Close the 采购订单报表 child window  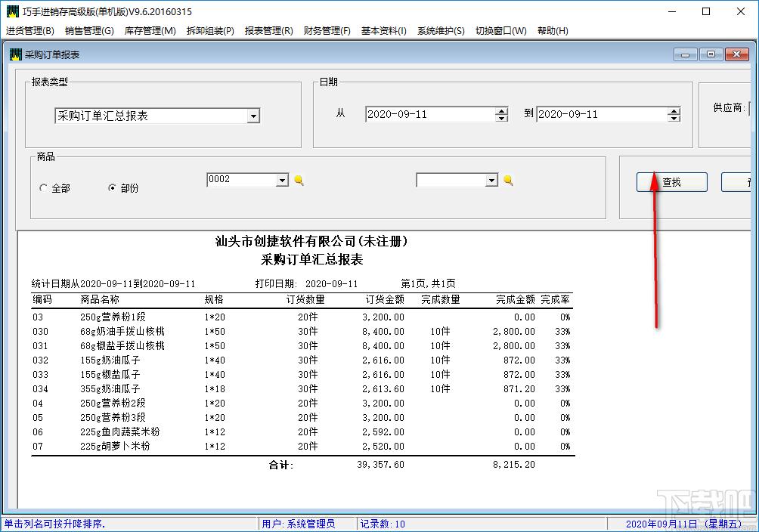pyautogui.click(x=737, y=54)
